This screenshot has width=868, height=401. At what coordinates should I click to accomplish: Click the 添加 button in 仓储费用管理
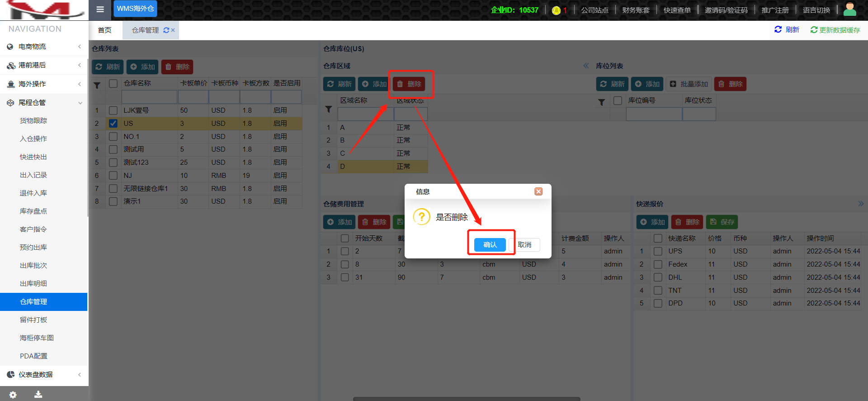(339, 222)
